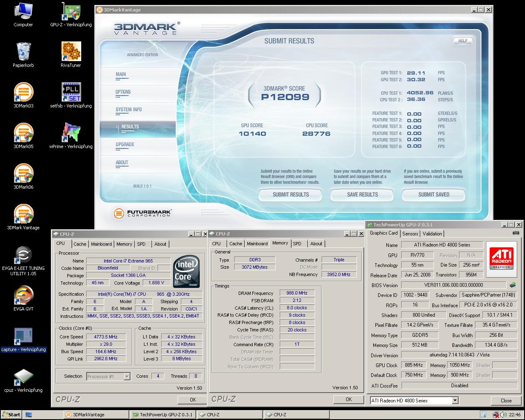The height and width of the screenshot is (420, 525).
Task: Switch to TechPowerUp GPU-Z taskbar button
Action: point(163,415)
